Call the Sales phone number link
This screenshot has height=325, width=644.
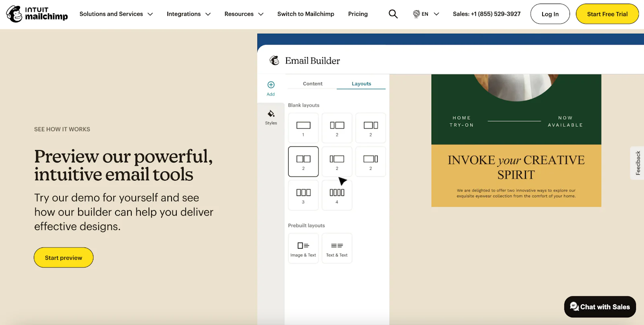tap(487, 14)
